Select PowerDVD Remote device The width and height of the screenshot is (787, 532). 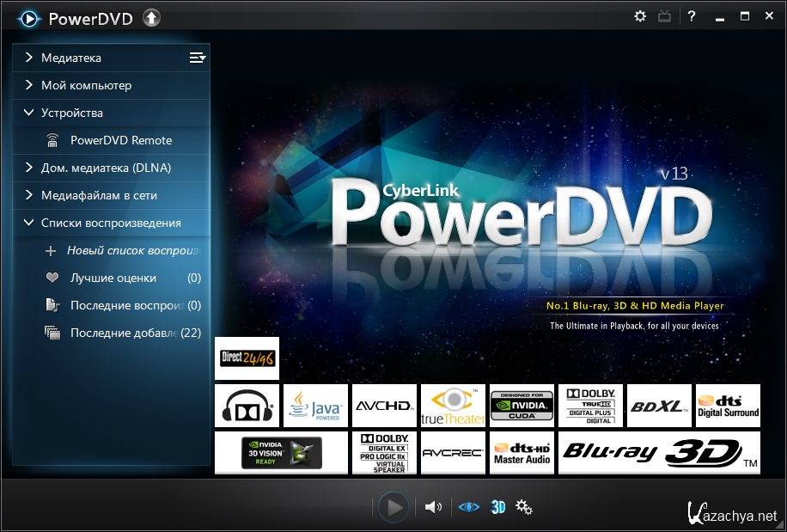[x=120, y=140]
